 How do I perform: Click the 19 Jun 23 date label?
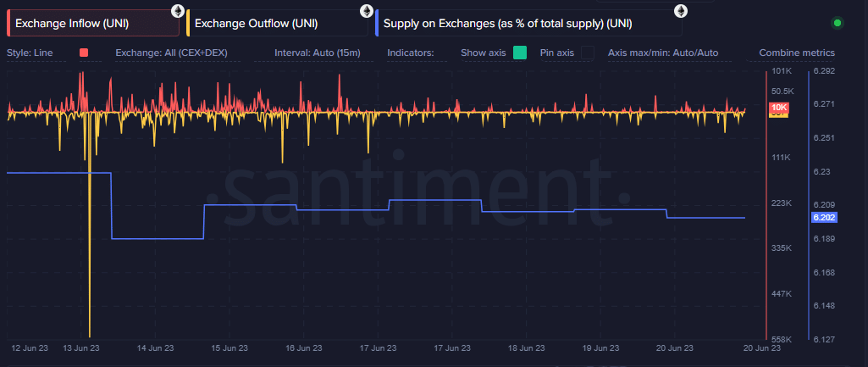(x=600, y=348)
